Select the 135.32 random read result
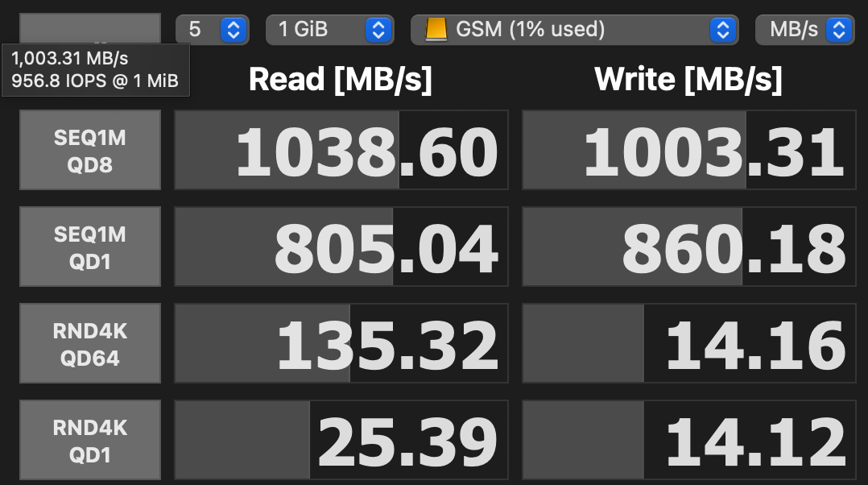 pos(341,343)
